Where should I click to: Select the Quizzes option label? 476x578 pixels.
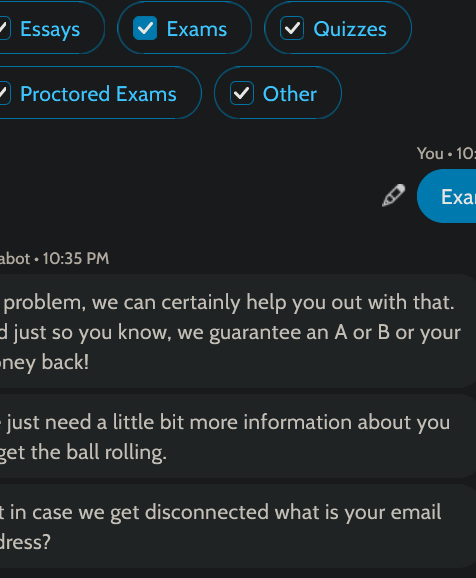point(350,29)
